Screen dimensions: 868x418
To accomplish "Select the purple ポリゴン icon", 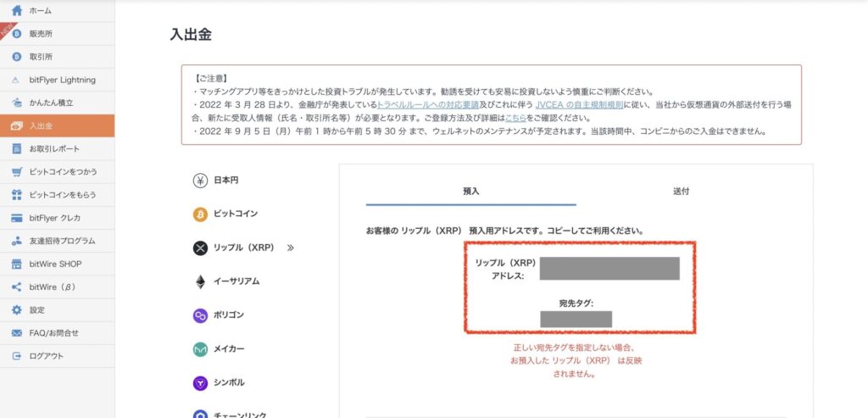I will pyautogui.click(x=200, y=315).
